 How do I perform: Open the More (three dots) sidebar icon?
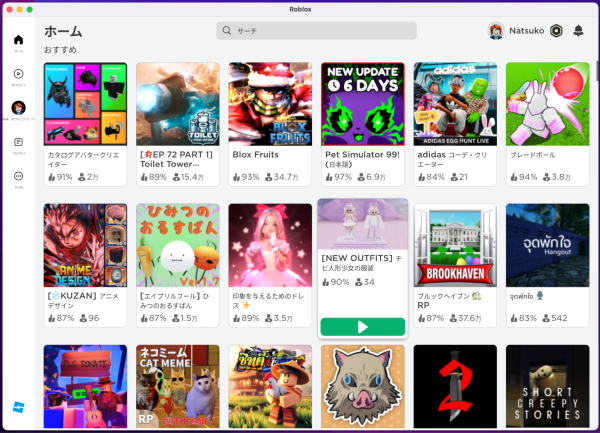pos(18,176)
